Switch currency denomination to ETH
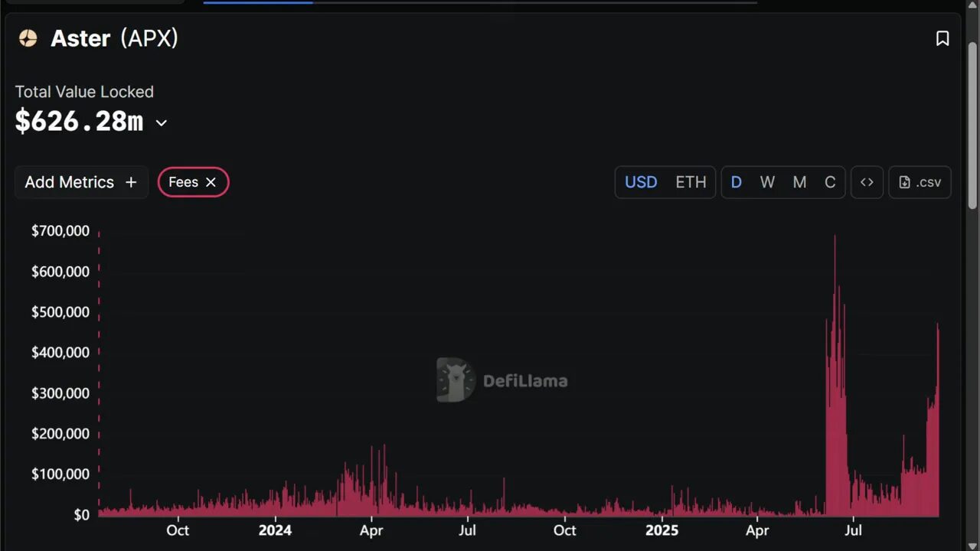The height and width of the screenshot is (551, 980). coord(691,182)
